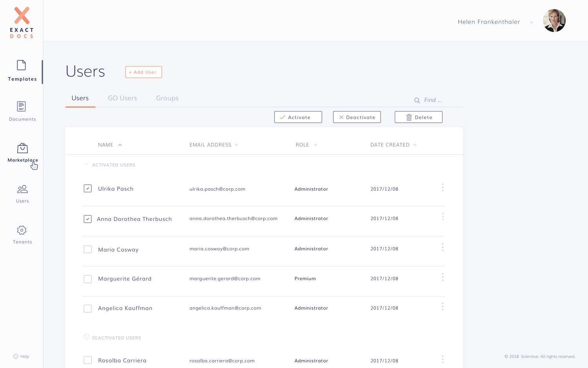Check the Marguerite Gérard checkbox
The width and height of the screenshot is (588, 368).
point(88,279)
